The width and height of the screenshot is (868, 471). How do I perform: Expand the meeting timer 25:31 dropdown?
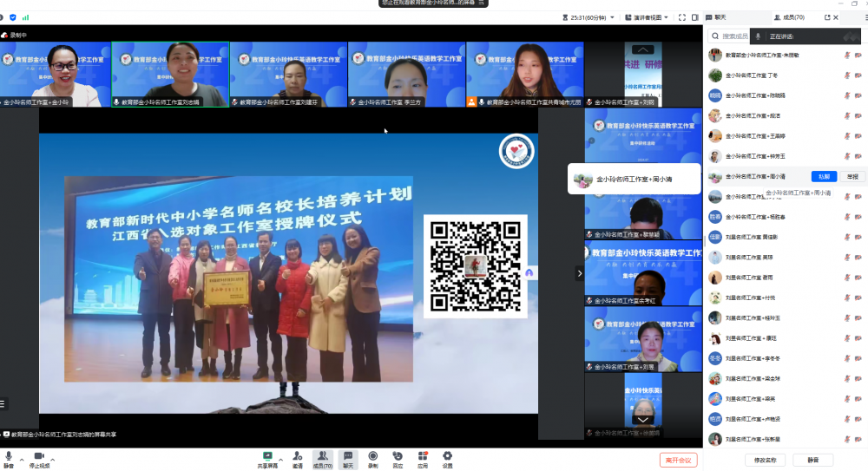click(x=613, y=17)
